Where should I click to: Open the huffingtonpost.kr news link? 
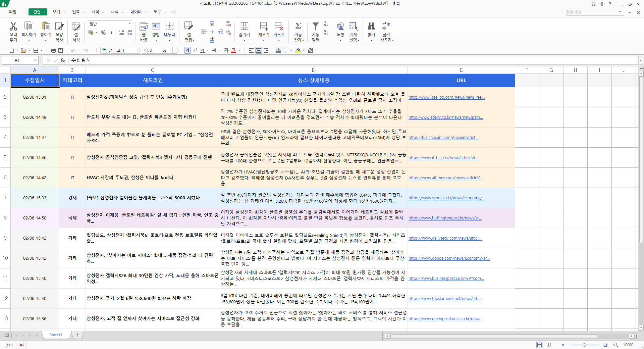(445, 218)
